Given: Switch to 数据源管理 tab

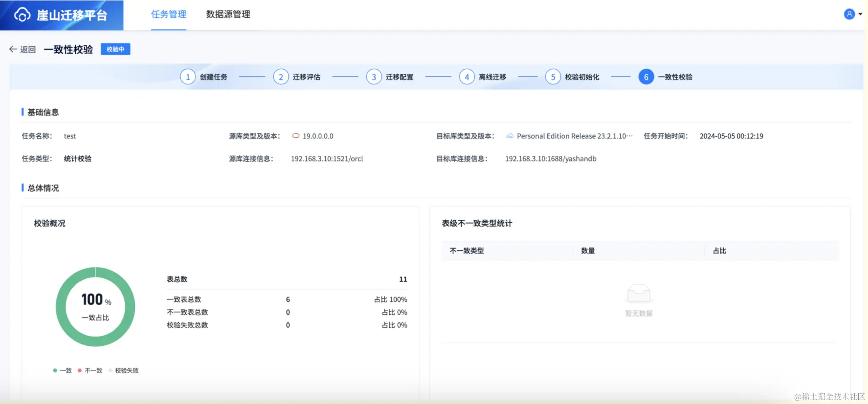Looking at the screenshot, I should pyautogui.click(x=228, y=14).
